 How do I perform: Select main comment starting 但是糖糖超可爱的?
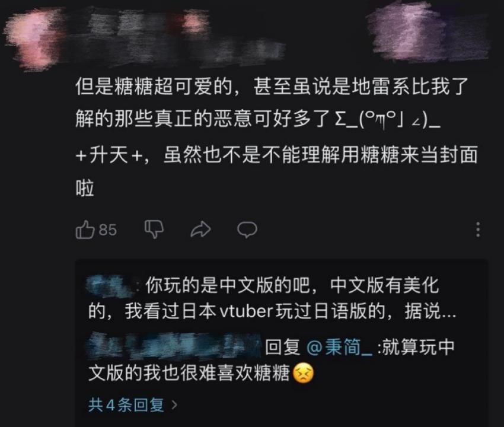[x=276, y=136]
